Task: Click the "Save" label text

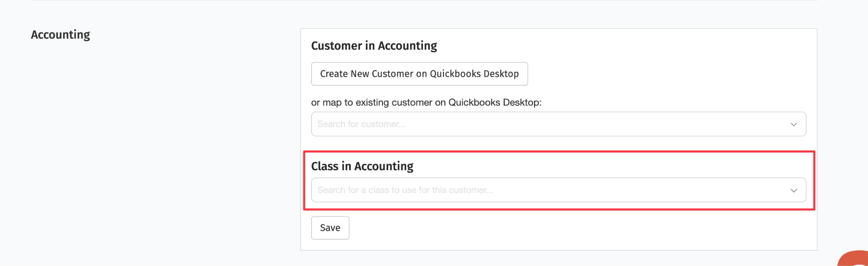Action: [x=330, y=228]
